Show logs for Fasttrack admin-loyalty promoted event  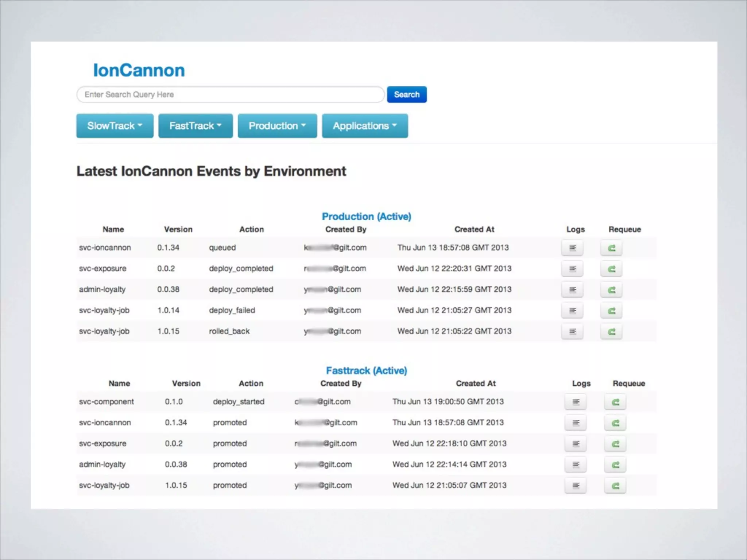(x=576, y=464)
